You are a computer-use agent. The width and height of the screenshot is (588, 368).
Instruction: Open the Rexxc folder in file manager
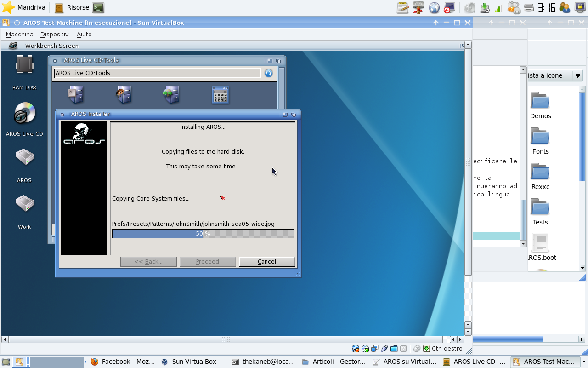click(x=540, y=172)
